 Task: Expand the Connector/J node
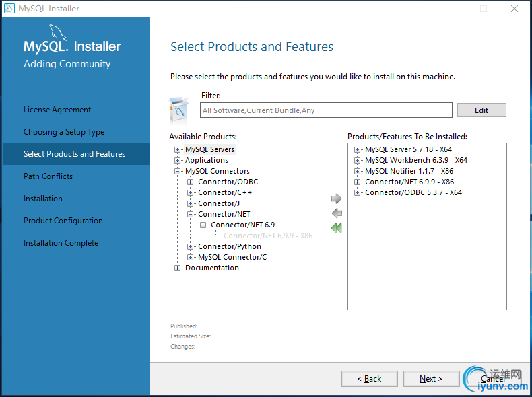point(190,203)
